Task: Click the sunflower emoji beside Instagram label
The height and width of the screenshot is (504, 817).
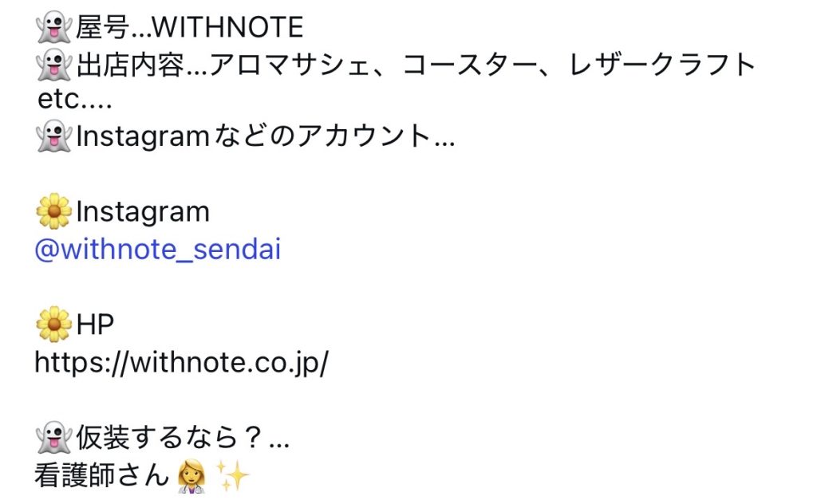Action: [x=54, y=212]
